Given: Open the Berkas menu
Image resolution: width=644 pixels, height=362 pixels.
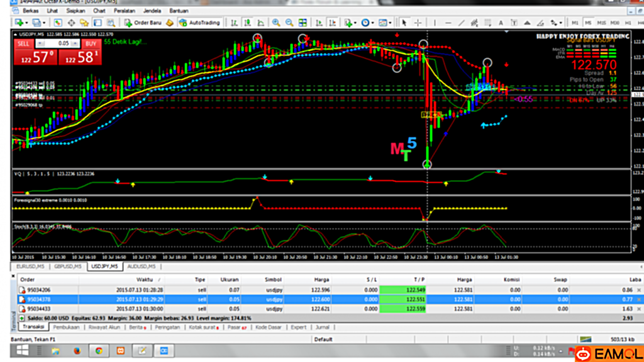Looking at the screenshot, I should [30, 11].
